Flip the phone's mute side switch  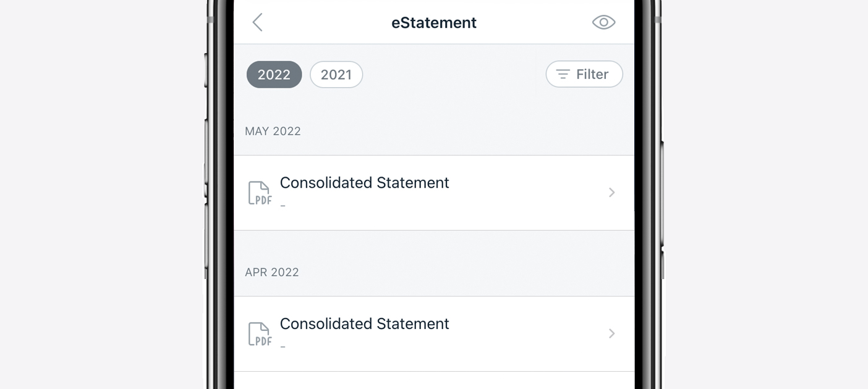pyautogui.click(x=206, y=70)
